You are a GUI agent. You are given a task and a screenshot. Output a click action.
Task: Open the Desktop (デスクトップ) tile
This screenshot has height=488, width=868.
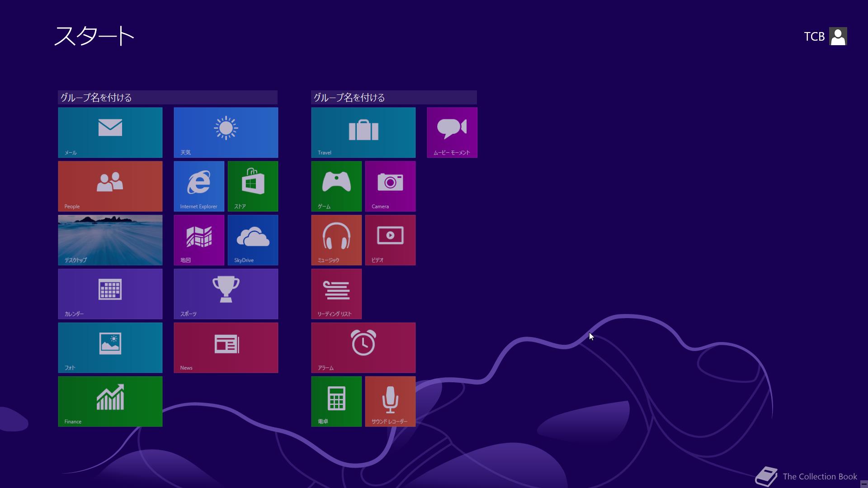pyautogui.click(x=110, y=240)
